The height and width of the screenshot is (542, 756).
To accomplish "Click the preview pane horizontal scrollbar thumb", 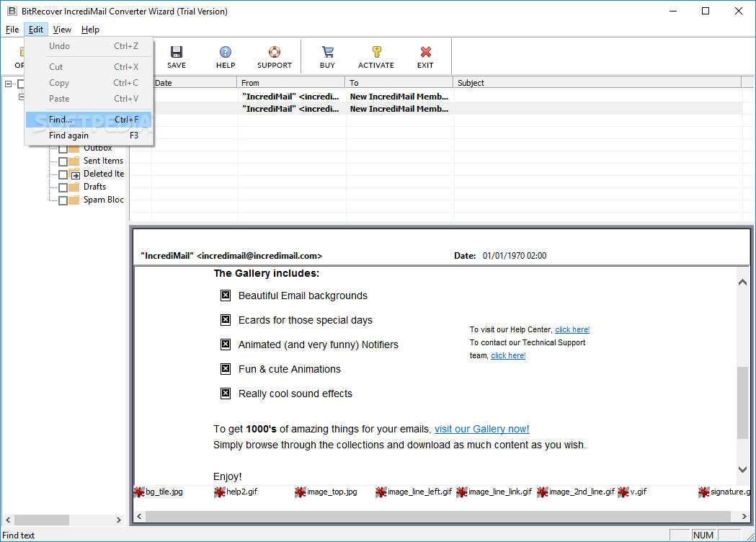I will (x=437, y=517).
